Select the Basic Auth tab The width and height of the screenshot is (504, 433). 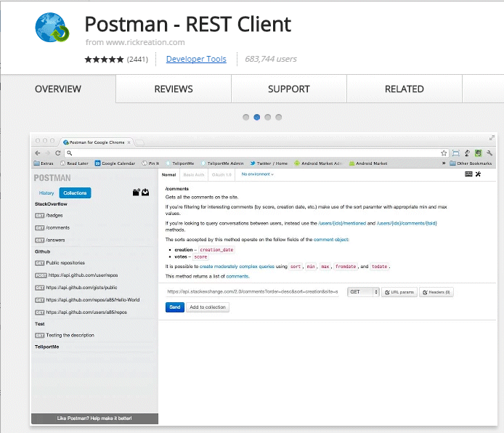point(194,175)
